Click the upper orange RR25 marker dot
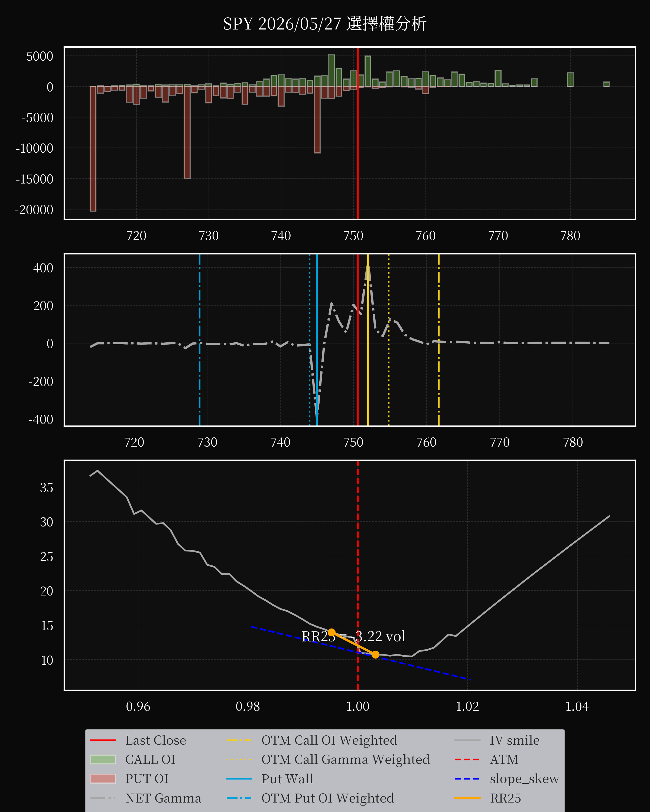The width and height of the screenshot is (650, 812). 331,632
